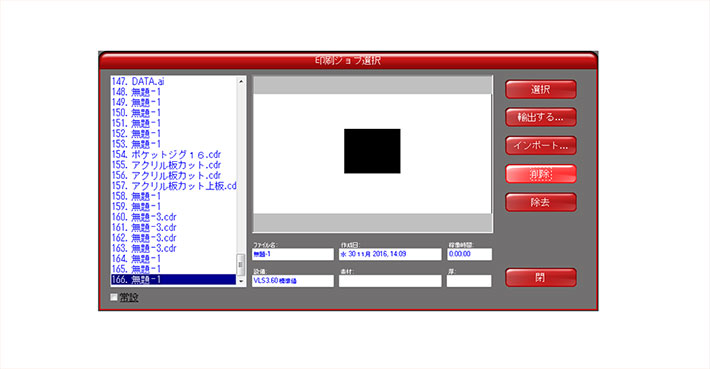Click the elapsed time field 0:00:00
The width and height of the screenshot is (710, 369).
coord(469,254)
